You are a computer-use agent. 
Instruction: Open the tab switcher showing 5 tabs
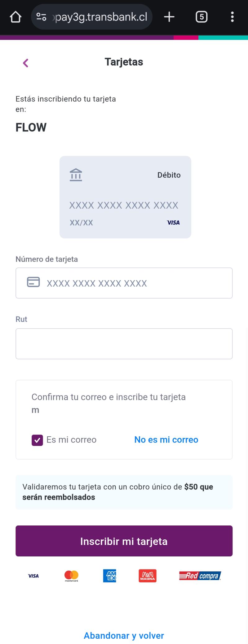201,17
